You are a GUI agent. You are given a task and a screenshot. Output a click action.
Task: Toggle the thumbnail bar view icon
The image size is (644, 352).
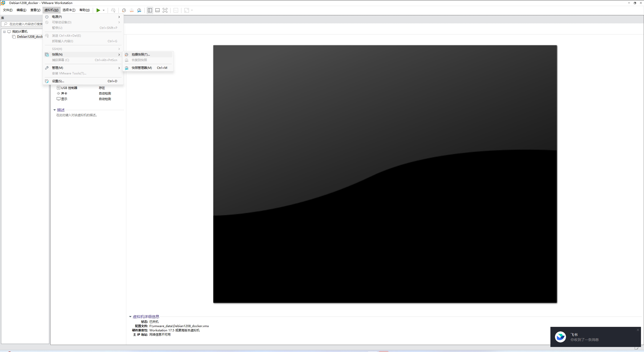point(157,10)
